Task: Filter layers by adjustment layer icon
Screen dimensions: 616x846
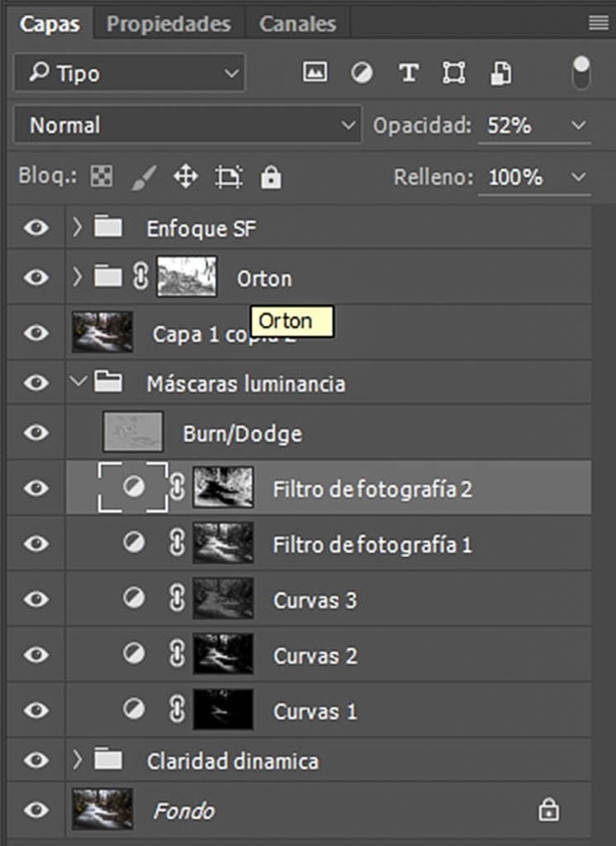Action: 361,73
